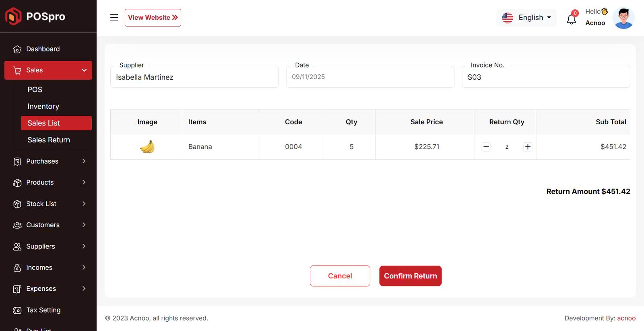Go to Inventory under Sales

point(43,107)
